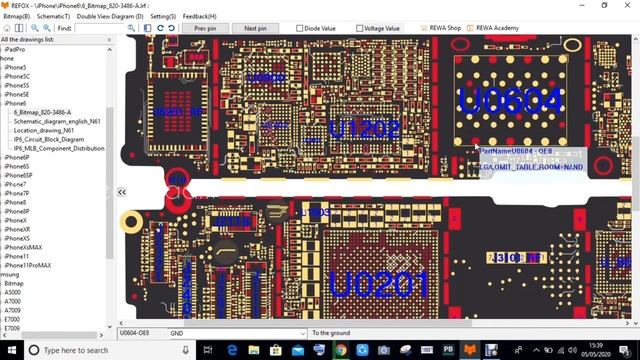The height and width of the screenshot is (360, 640).
Task: Select iPhone5 in the drawings list
Action: coord(15,67)
